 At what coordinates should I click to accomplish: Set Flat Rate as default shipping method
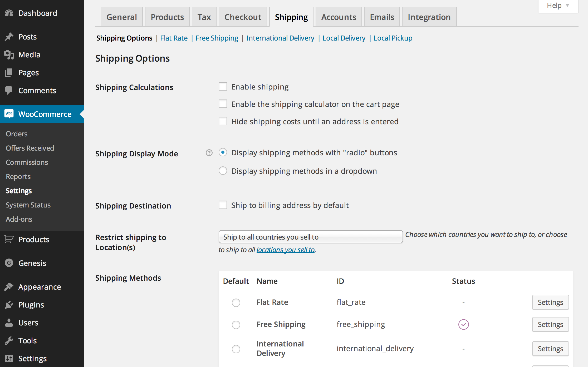pos(236,302)
